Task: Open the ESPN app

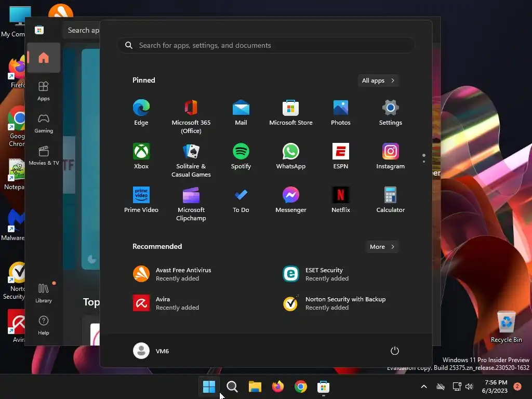Action: (x=341, y=156)
